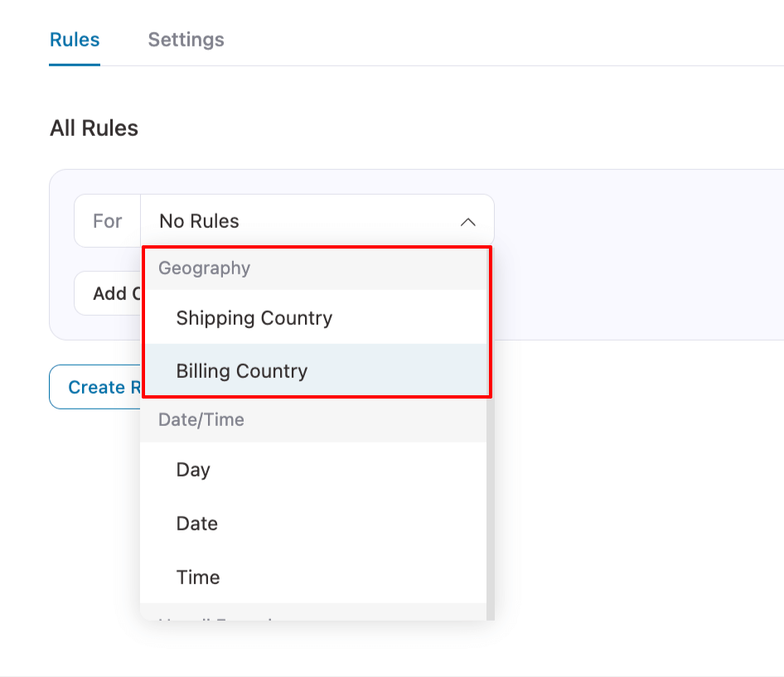Click the partially hidden Add button

click(x=108, y=293)
